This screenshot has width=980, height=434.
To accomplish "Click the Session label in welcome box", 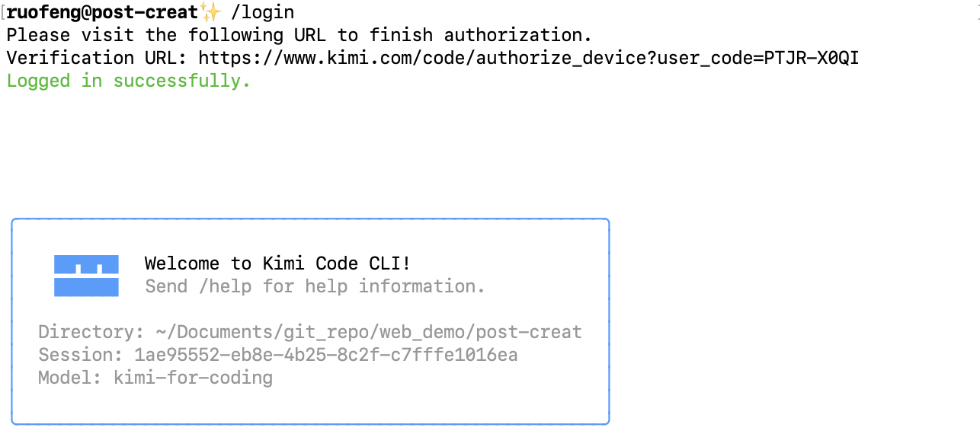I will coord(81,355).
